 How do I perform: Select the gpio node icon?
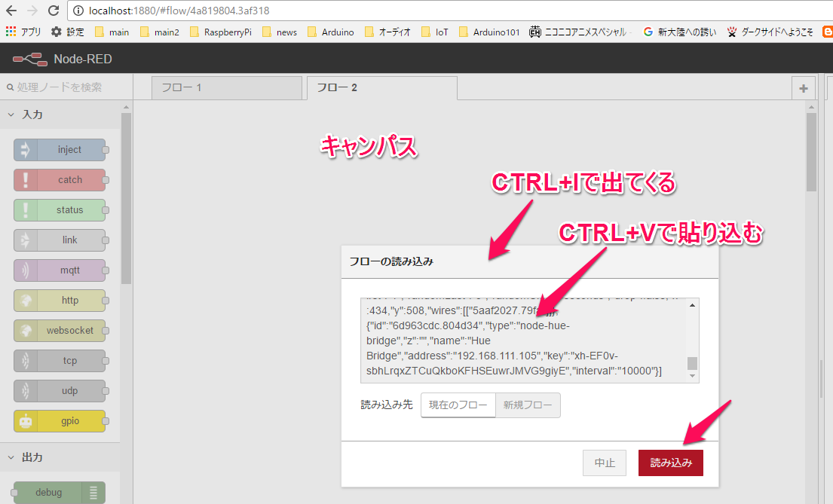[x=26, y=421]
